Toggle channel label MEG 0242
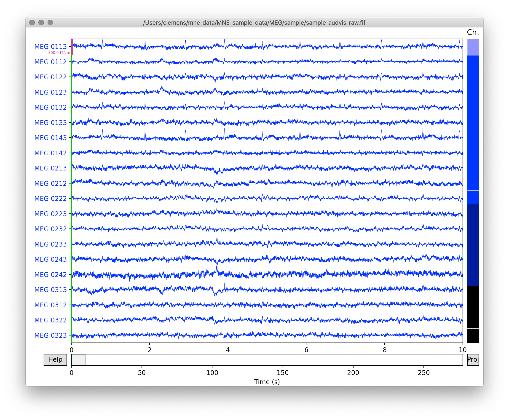Image resolution: width=509 pixels, height=420 pixels. click(x=50, y=275)
